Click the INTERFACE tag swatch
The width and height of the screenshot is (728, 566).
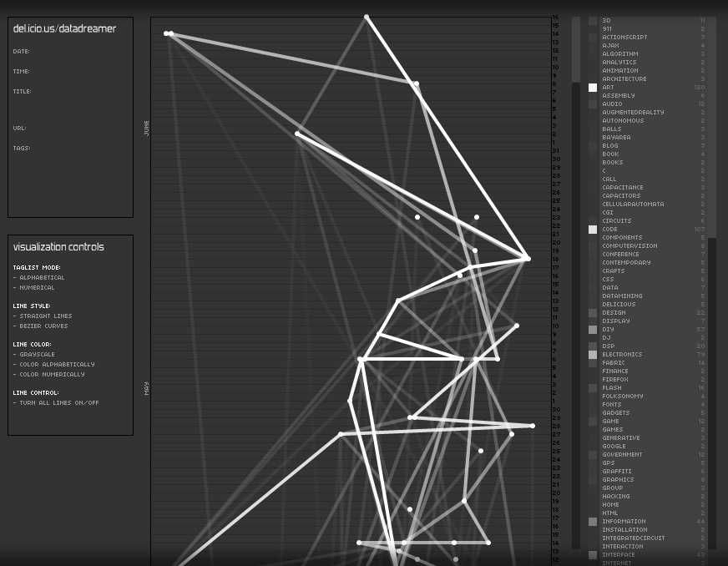click(593, 555)
